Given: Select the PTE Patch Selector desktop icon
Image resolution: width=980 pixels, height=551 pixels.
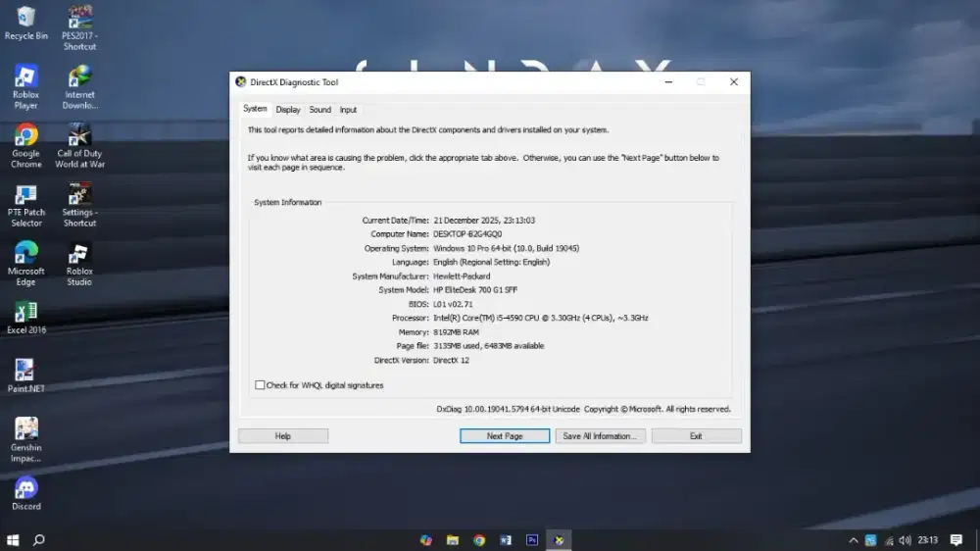Looking at the screenshot, I should click(x=25, y=205).
